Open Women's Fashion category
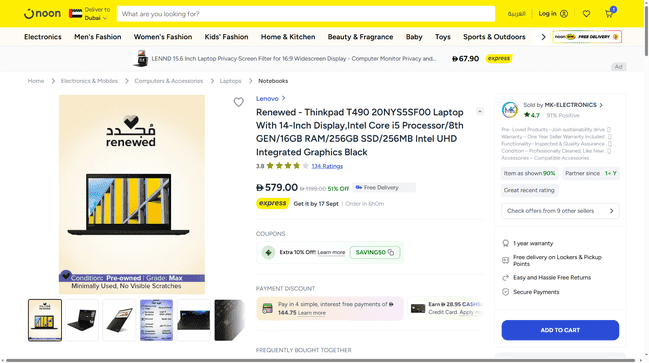Image resolution: width=649 pixels, height=363 pixels. [163, 37]
